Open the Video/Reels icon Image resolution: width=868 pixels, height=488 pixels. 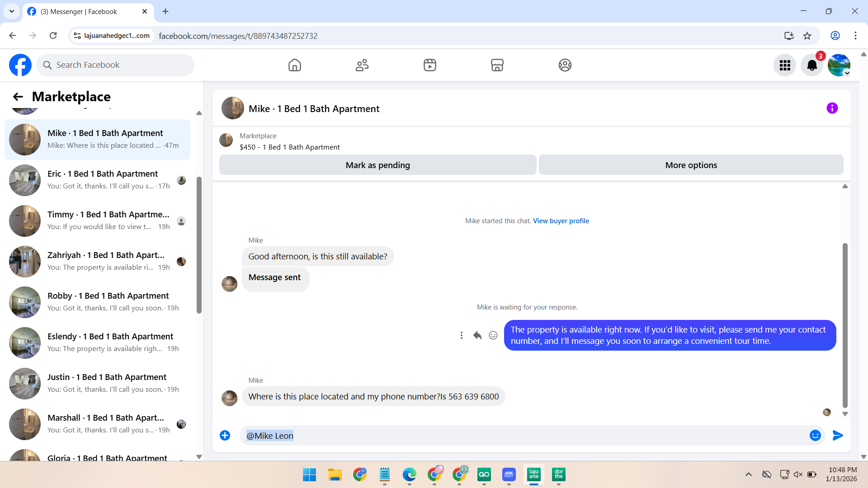coord(429,65)
